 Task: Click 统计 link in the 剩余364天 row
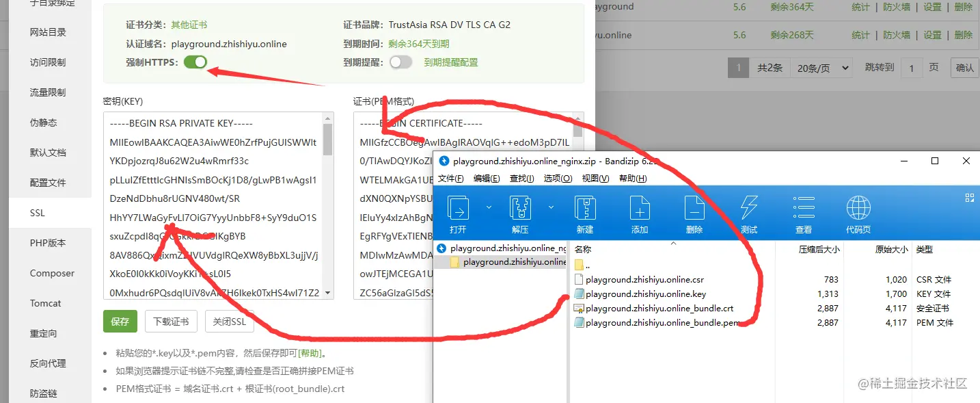pos(860,7)
